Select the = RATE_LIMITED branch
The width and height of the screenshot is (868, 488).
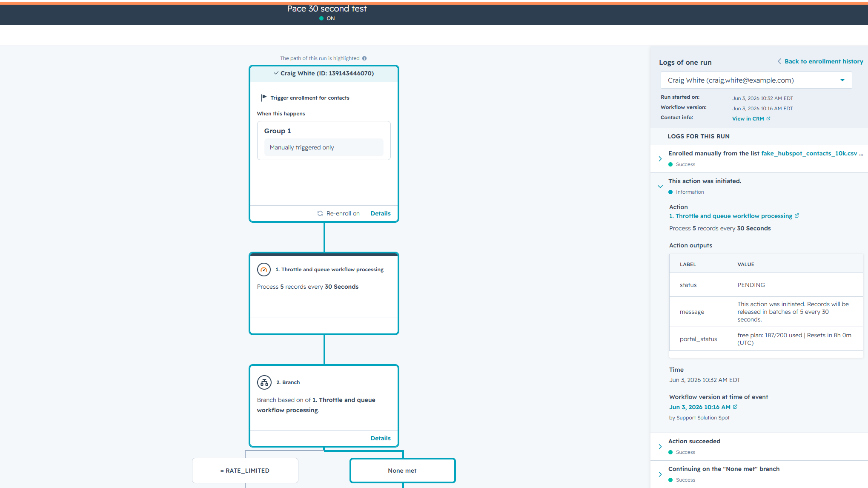[x=245, y=471]
